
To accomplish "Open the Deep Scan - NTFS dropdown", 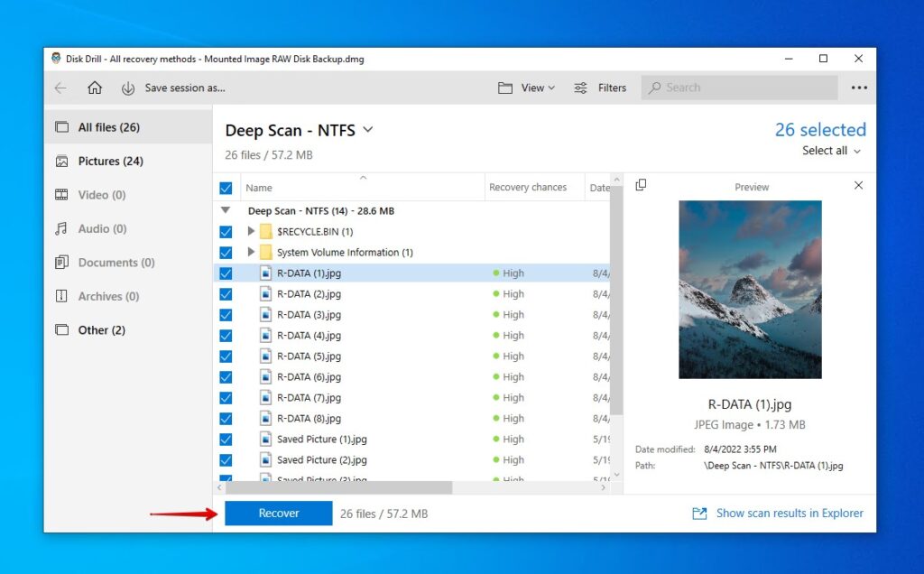I will [367, 130].
